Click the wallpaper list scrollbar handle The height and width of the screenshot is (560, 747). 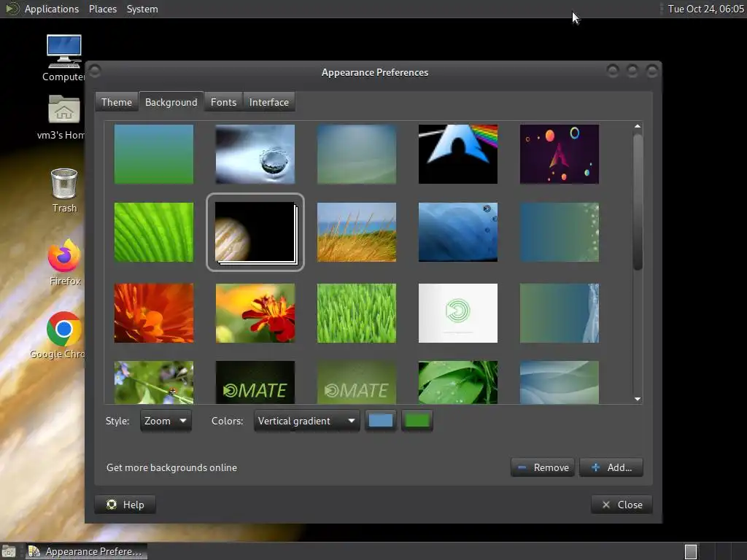pyautogui.click(x=638, y=203)
